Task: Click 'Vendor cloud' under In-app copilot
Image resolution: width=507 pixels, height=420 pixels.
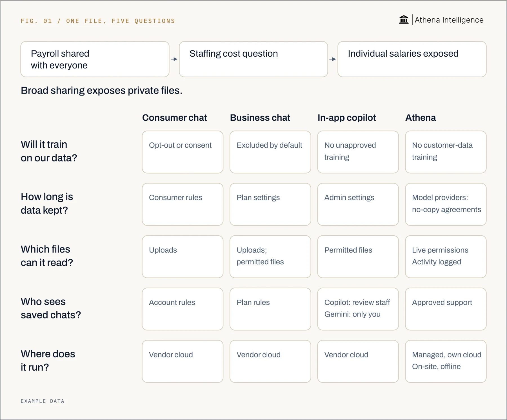Action: pyautogui.click(x=358, y=361)
